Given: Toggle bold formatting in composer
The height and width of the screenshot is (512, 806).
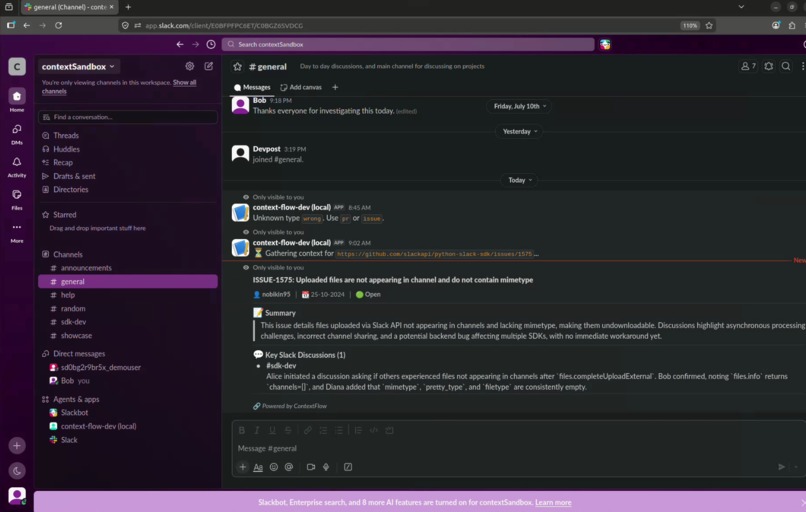Looking at the screenshot, I should coord(242,430).
